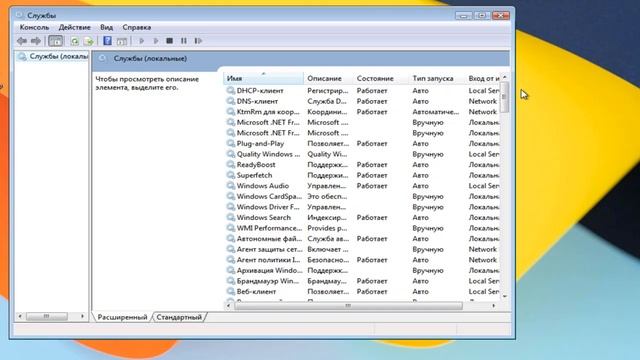The width and height of the screenshot is (640, 360).
Task: Click the Export list toolbar icon
Action: (x=88, y=41)
